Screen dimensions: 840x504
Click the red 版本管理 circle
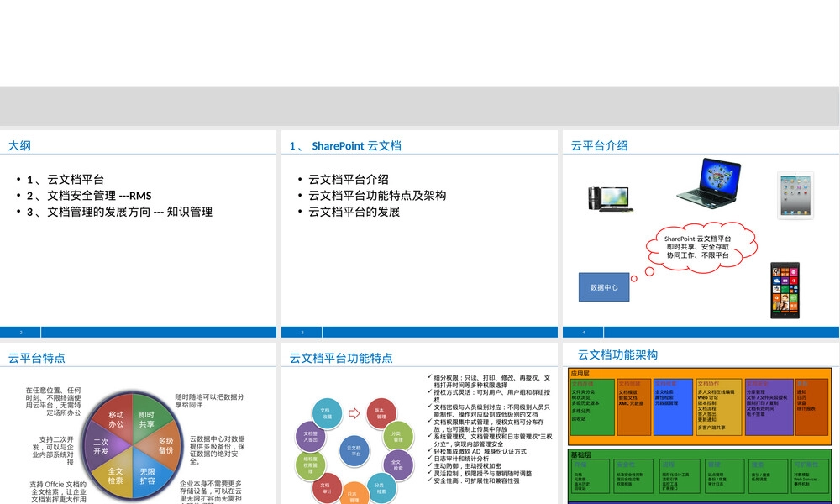(381, 413)
